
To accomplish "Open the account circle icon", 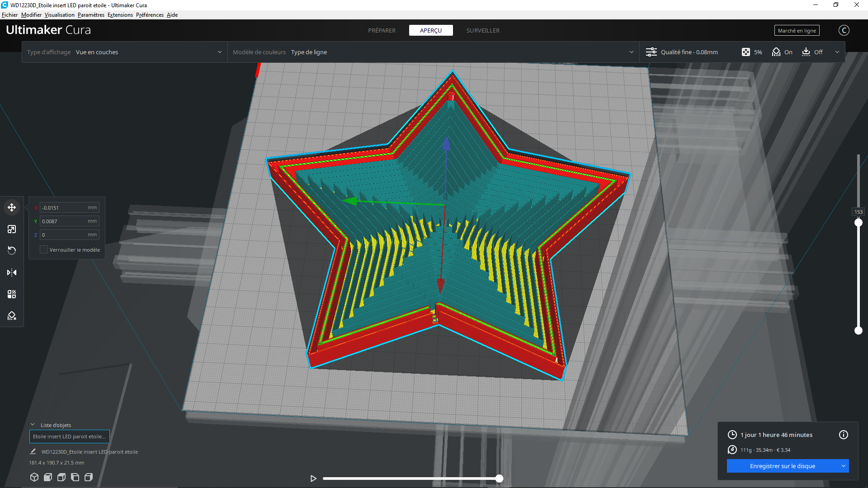I will [844, 30].
